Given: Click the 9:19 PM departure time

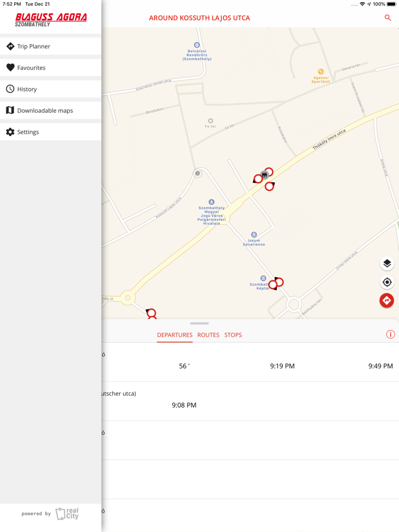Looking at the screenshot, I should [x=282, y=366].
